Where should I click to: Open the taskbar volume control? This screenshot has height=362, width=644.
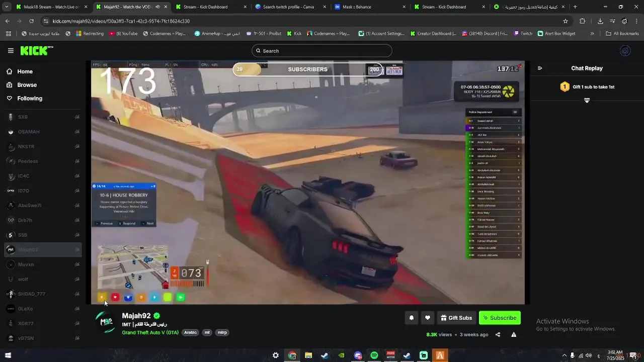[x=588, y=355]
